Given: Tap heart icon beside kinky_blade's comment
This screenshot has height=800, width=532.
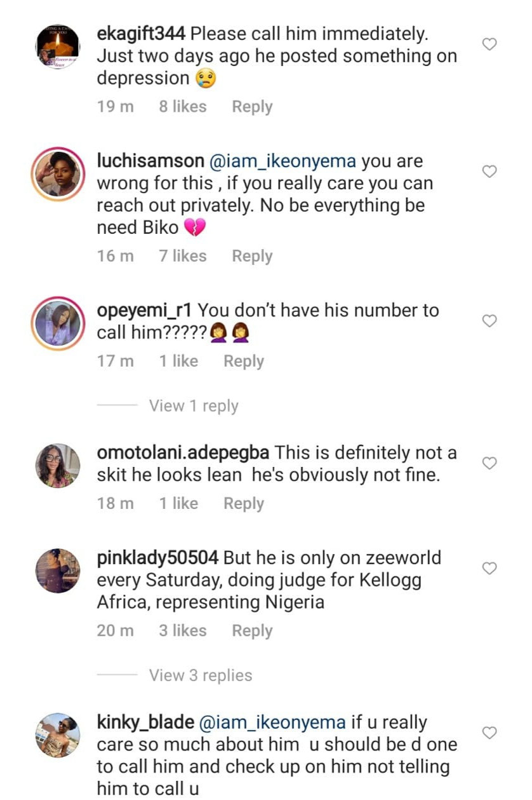Looking at the screenshot, I should tap(489, 733).
